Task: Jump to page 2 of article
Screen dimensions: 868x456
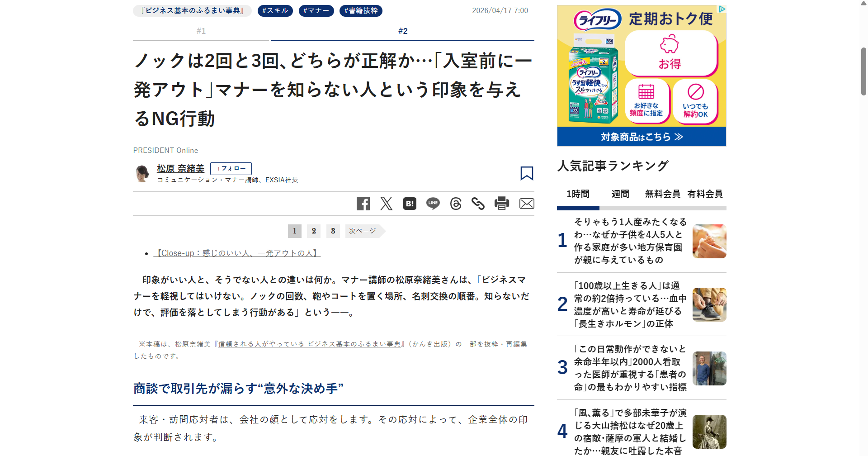Action: (x=314, y=231)
